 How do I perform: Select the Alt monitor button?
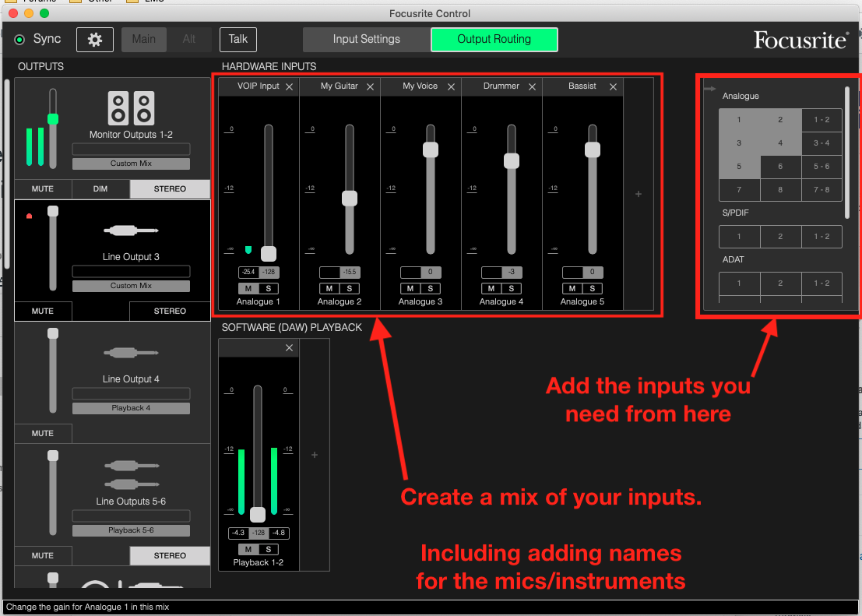(189, 40)
